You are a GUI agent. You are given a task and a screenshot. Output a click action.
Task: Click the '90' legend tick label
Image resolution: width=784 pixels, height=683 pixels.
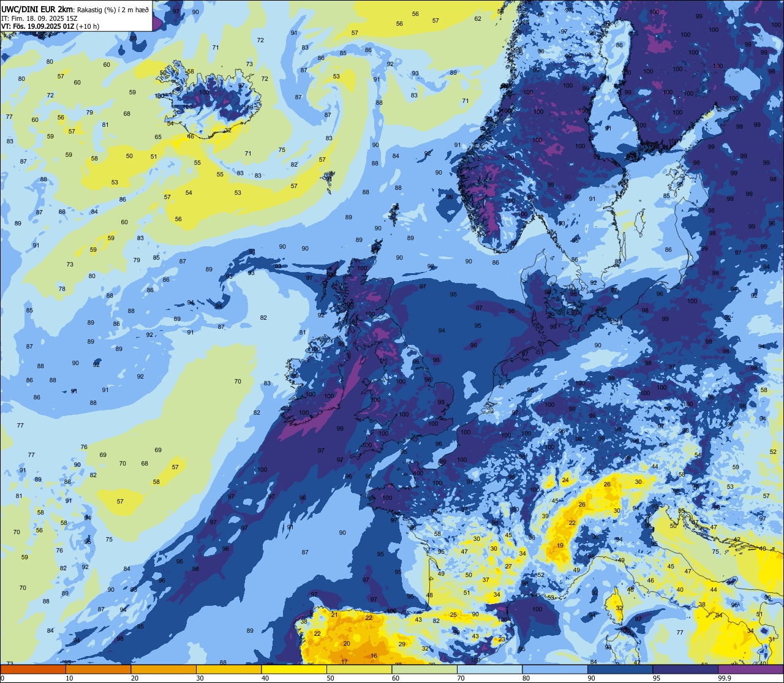click(592, 678)
